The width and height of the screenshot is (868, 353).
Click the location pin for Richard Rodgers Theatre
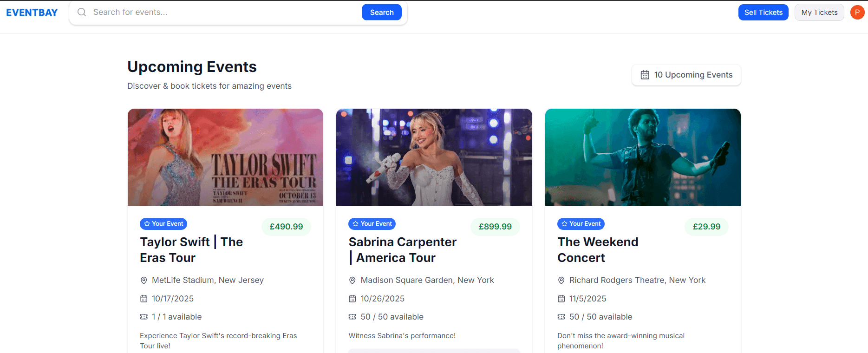(561, 281)
